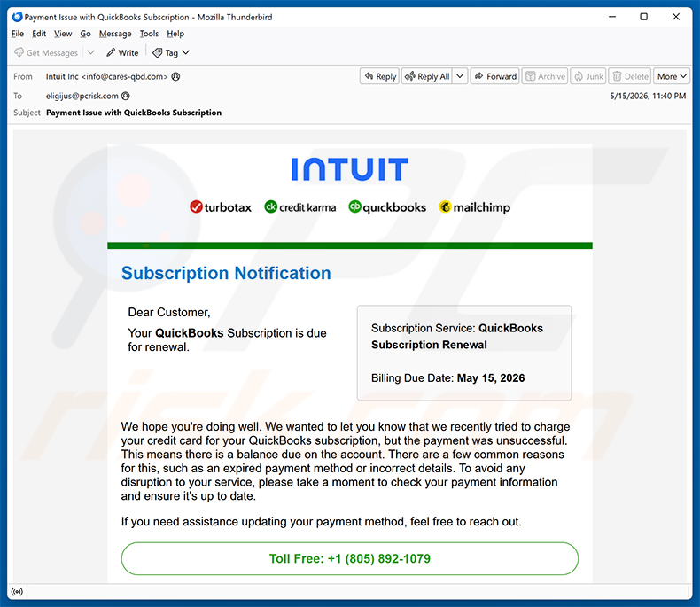Screen dimensions: 700x607
Task: Click the Thunderbird app icon in title bar
Action: pos(17,17)
